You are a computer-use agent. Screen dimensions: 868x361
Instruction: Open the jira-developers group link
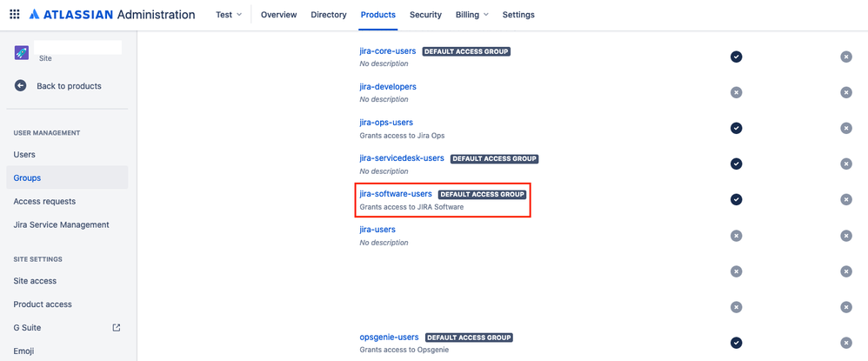coord(388,87)
